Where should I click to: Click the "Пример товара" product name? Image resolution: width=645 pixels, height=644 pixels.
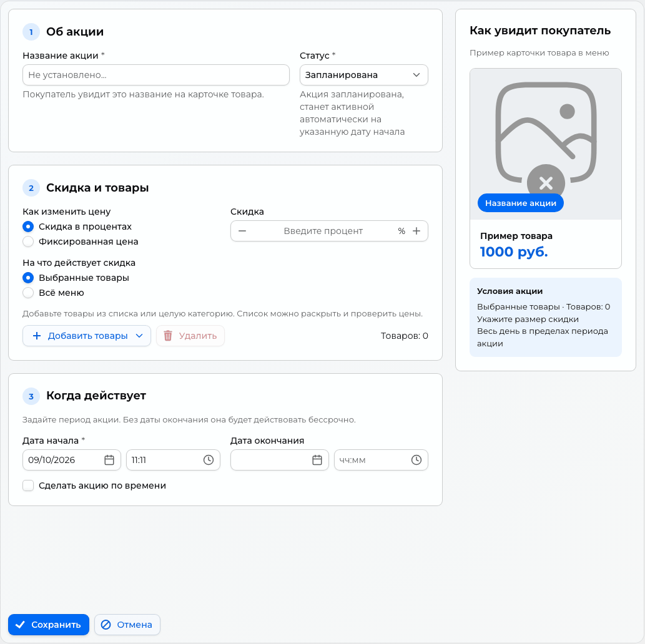click(x=516, y=236)
